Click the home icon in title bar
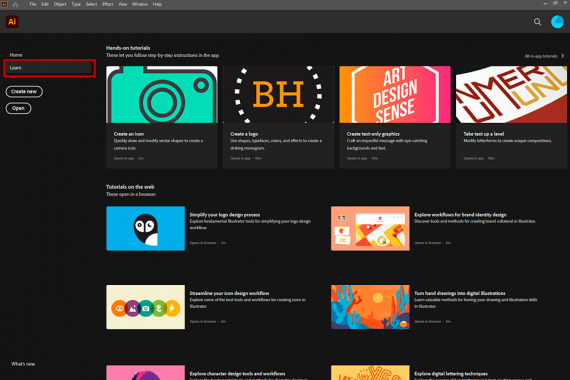Screen dimensions: 570x380 click(x=15, y=4)
